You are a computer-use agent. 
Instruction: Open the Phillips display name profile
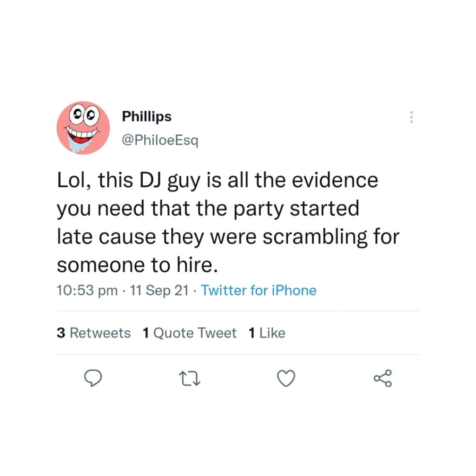pyautogui.click(x=146, y=117)
